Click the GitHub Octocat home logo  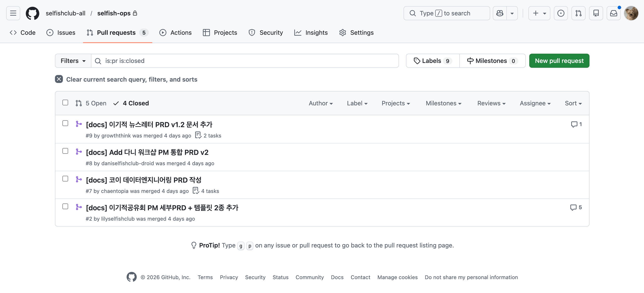click(x=32, y=13)
